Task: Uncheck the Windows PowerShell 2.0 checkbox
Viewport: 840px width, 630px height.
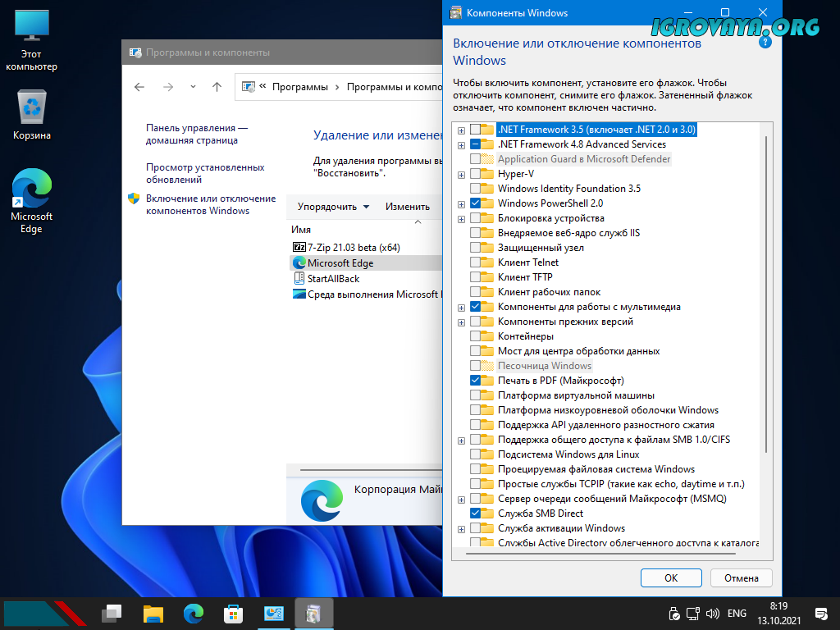Action: coord(476,203)
